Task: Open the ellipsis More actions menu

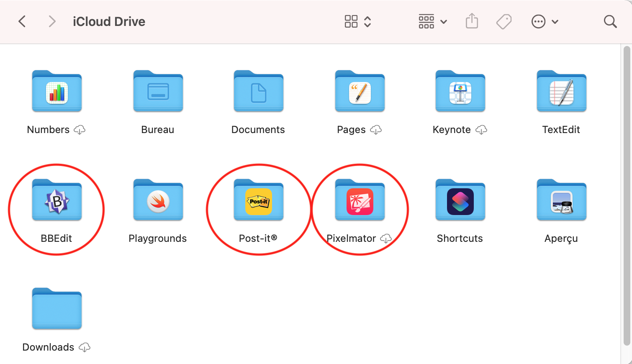Action: coord(545,21)
